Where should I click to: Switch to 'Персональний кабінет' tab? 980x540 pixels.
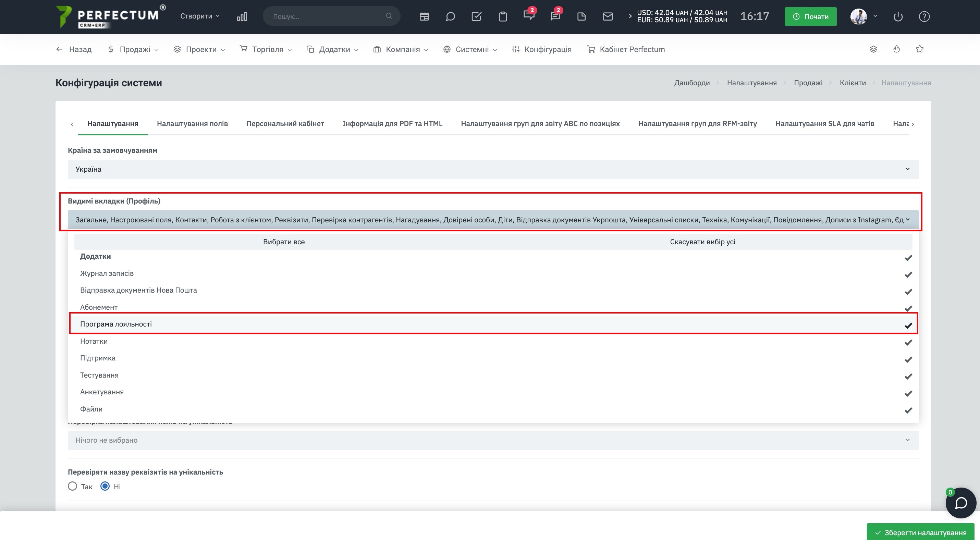point(285,124)
